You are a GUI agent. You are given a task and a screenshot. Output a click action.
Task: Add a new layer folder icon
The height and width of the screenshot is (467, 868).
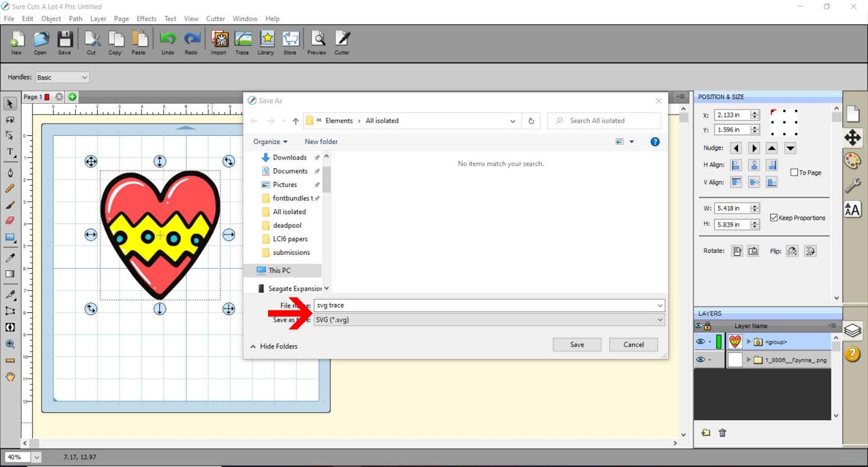(705, 433)
